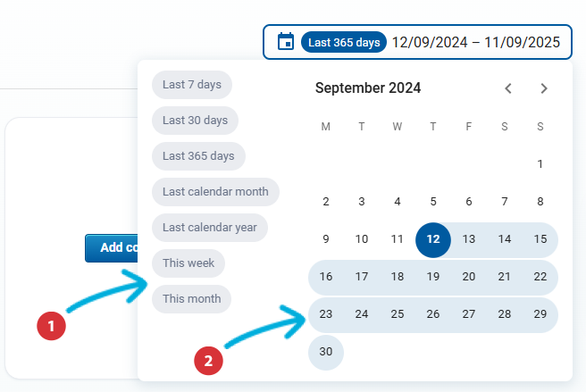The height and width of the screenshot is (392, 586).
Task: Click the calendar icon in date field
Action: tap(286, 42)
